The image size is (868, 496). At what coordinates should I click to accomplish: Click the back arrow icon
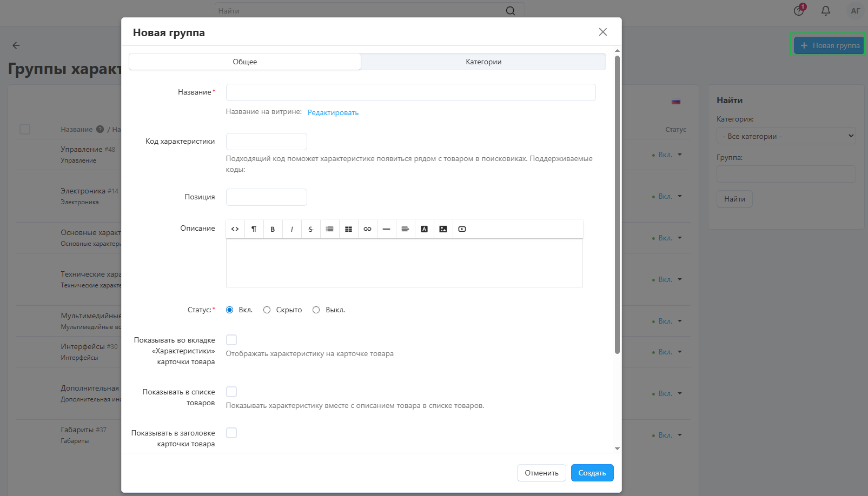pos(16,45)
